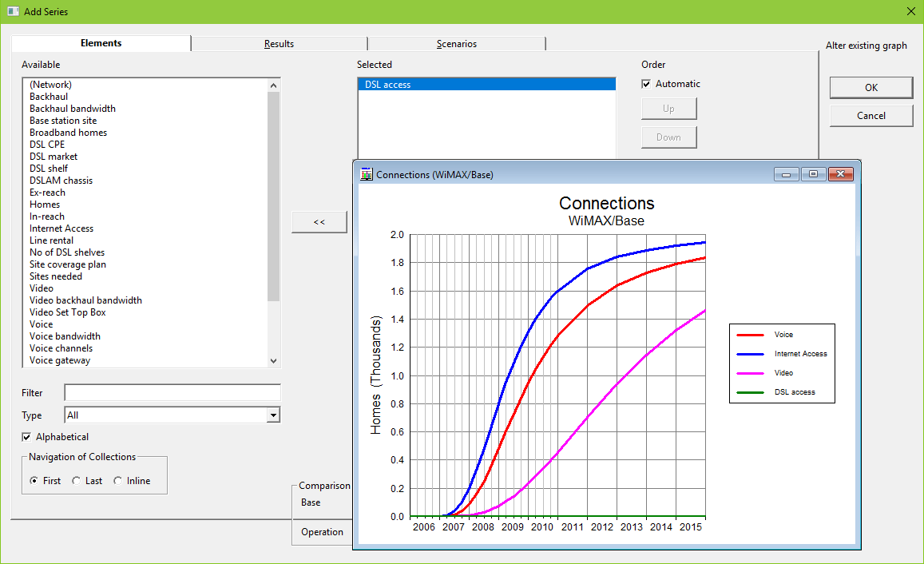The width and height of the screenshot is (924, 564).
Task: Minimize the Connections chart window
Action: tap(786, 174)
